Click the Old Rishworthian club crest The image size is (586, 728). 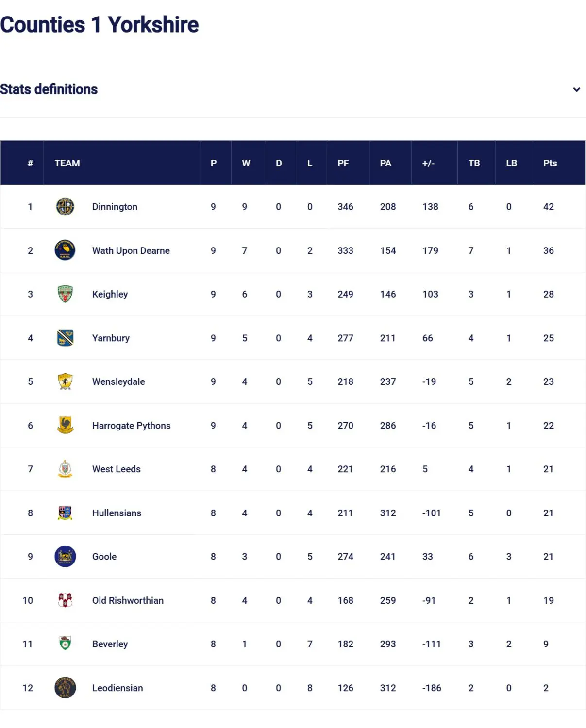[x=65, y=600]
